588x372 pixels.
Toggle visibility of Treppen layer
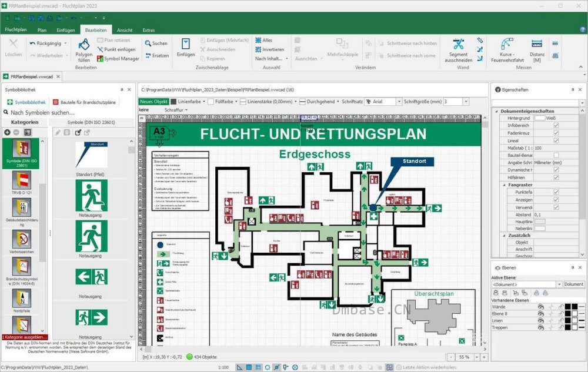coord(541,327)
